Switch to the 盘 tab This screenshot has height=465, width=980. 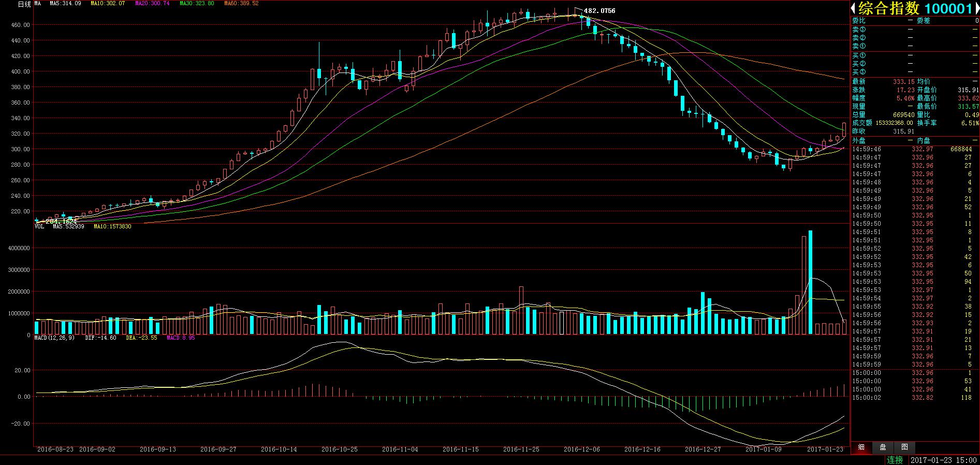(x=883, y=447)
